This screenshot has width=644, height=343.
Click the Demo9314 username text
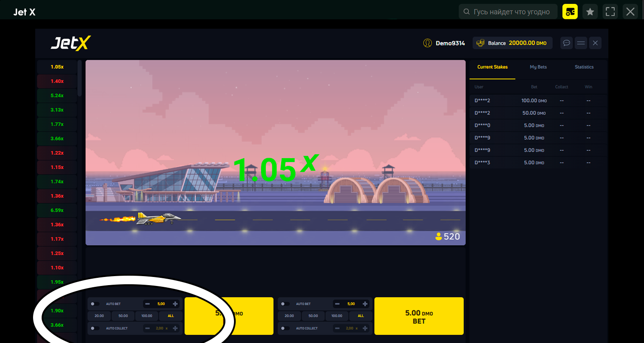click(x=450, y=43)
